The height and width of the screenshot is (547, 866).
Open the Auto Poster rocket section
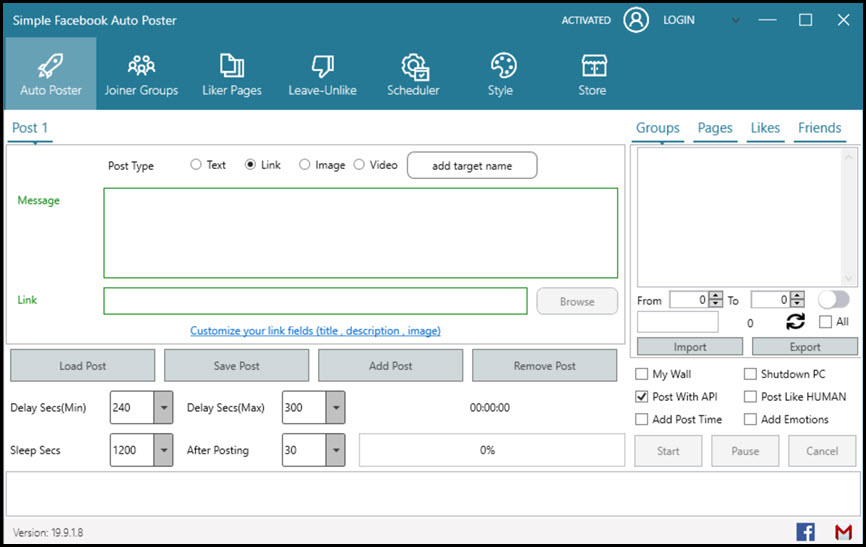[x=50, y=73]
